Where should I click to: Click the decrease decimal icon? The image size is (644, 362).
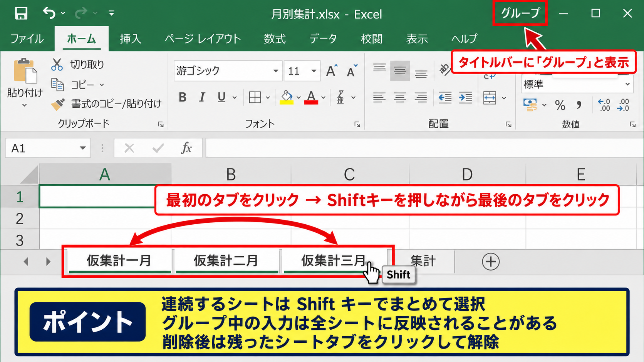coord(623,105)
